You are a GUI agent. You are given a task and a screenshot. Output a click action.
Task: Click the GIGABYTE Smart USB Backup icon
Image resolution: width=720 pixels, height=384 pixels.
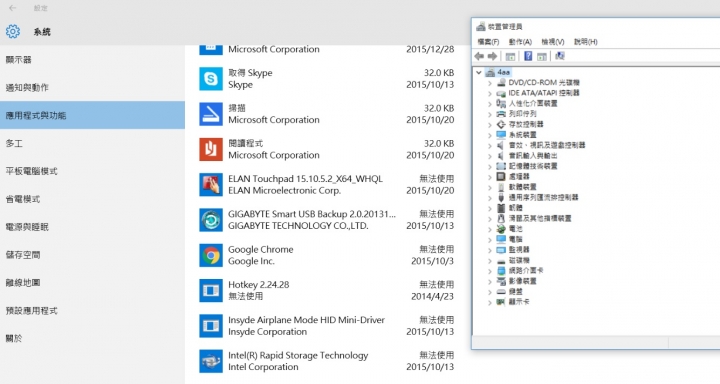tap(211, 220)
